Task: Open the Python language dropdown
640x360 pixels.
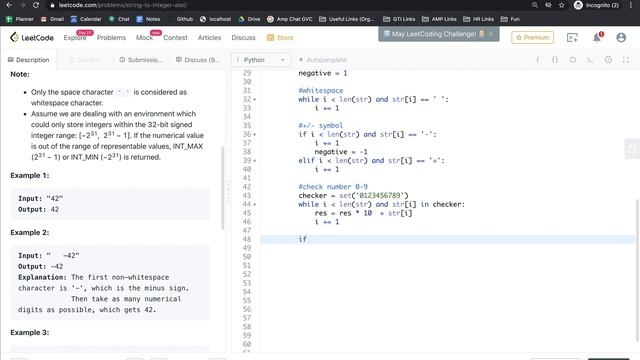Action: pos(261,60)
